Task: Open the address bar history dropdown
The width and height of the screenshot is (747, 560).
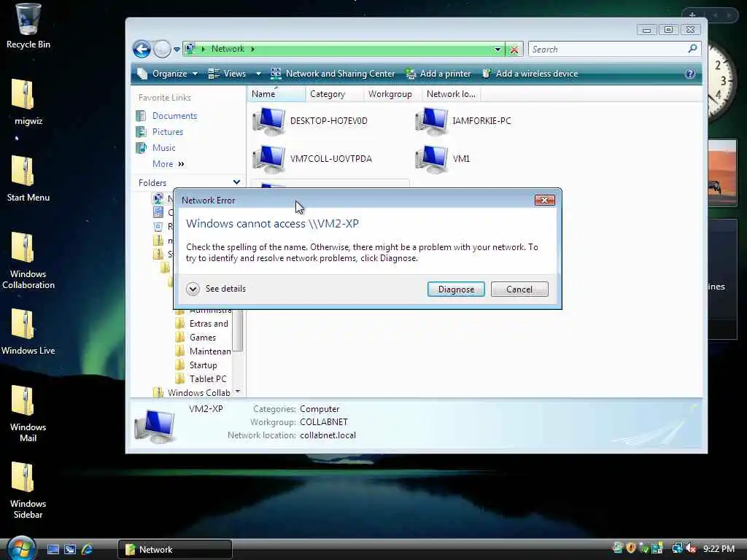Action: tap(498, 49)
